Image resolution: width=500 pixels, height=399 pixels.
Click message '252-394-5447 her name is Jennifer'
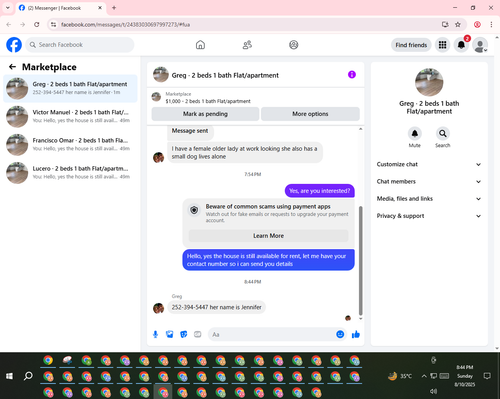(216, 307)
